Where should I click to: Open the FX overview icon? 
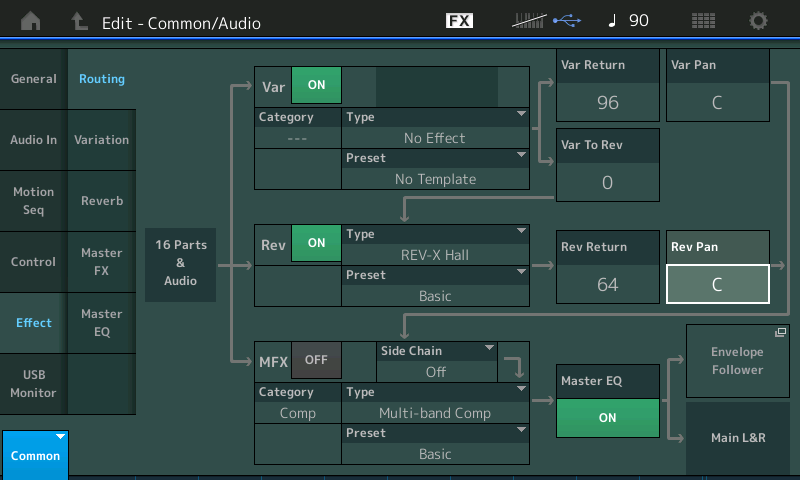pos(459,21)
